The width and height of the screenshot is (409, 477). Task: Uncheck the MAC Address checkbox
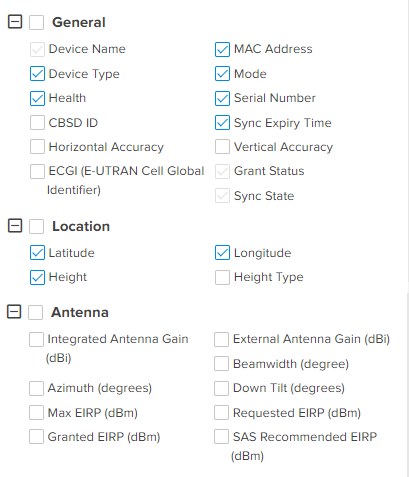[x=222, y=49]
